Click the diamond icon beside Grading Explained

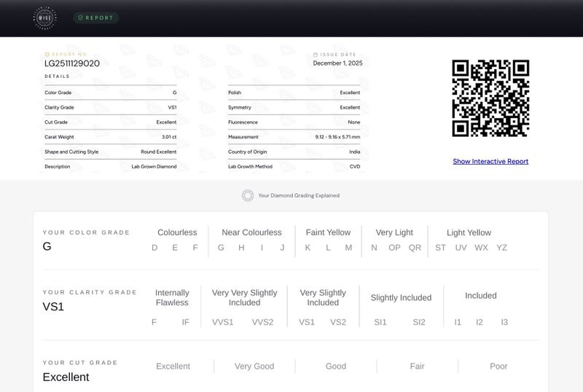248,195
